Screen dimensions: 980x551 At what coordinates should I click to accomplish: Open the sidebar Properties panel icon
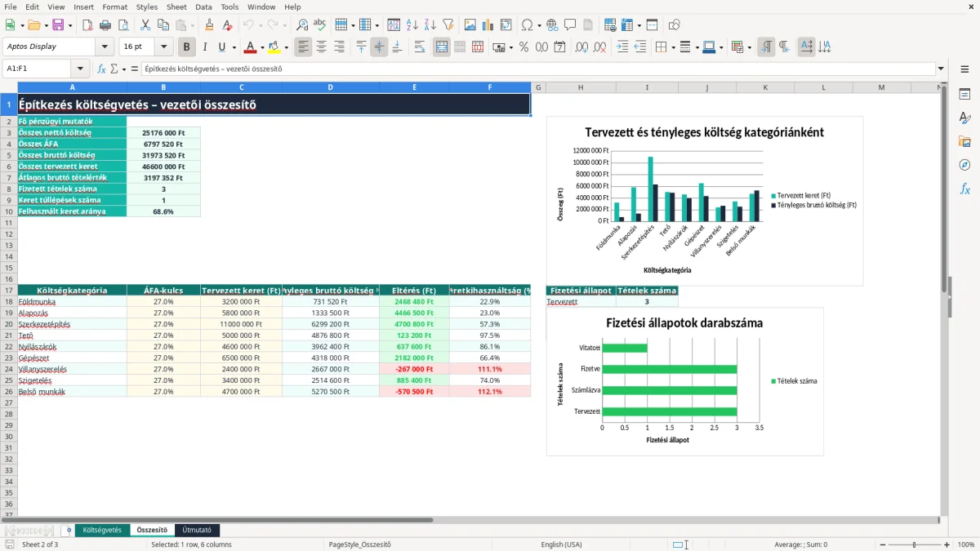coord(964,95)
